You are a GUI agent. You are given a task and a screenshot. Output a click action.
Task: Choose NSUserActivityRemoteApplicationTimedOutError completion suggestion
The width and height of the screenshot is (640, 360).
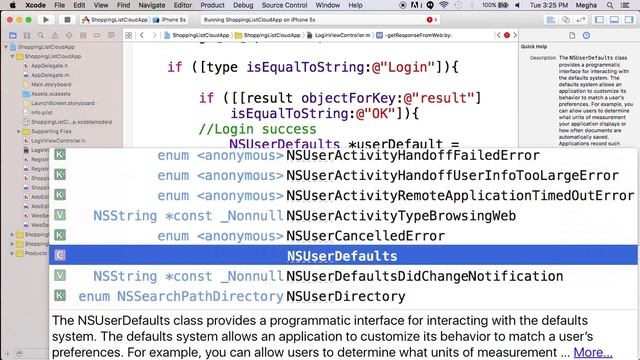coord(343,196)
